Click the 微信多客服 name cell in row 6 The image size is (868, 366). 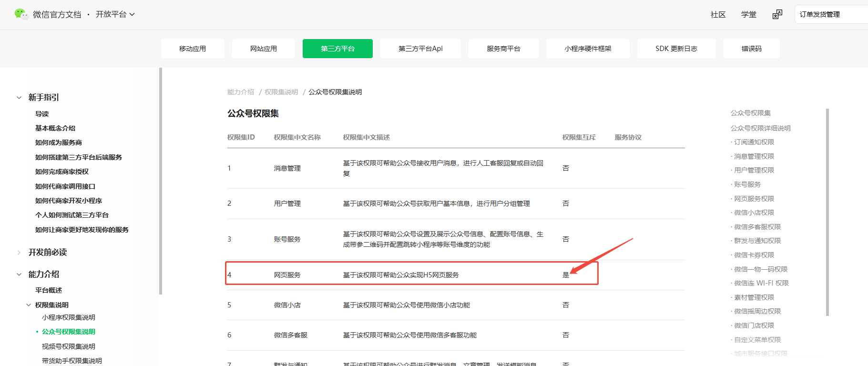[291, 335]
